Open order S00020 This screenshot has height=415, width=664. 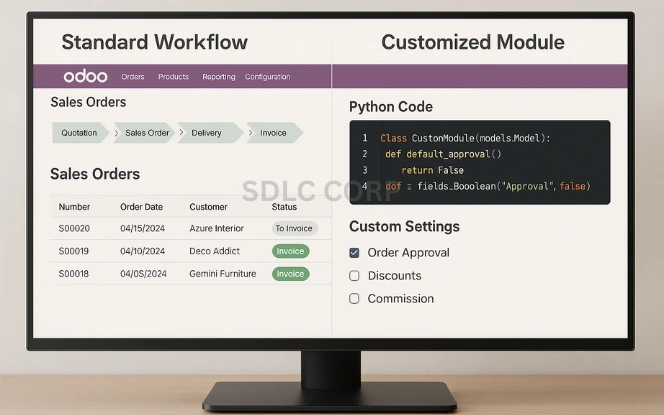[x=74, y=228]
